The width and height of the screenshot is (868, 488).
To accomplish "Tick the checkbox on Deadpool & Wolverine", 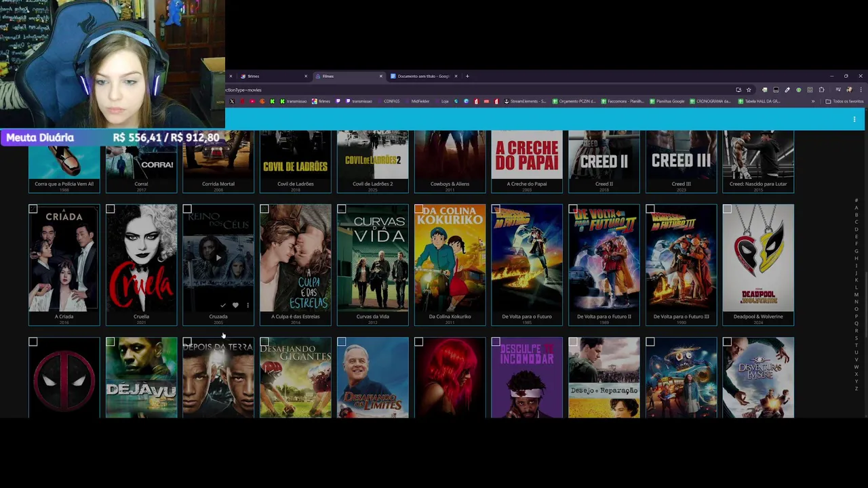I will [x=727, y=209].
